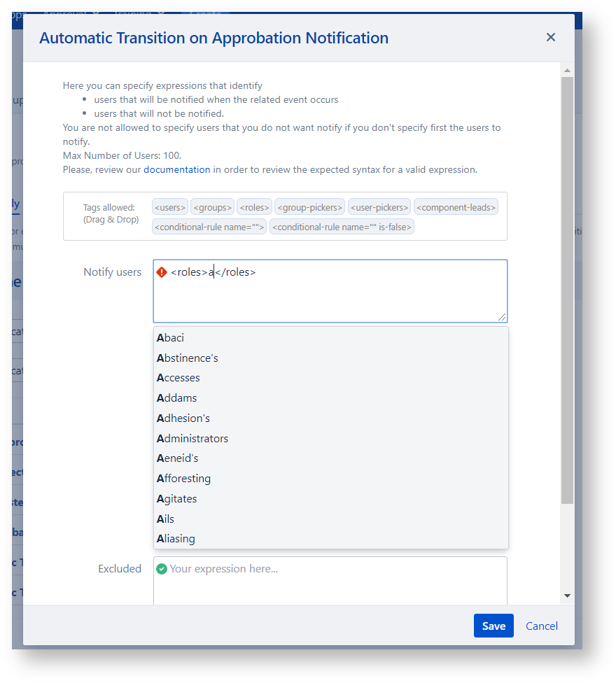Click the scrollbar up arrow
616x683 pixels.
567,71
